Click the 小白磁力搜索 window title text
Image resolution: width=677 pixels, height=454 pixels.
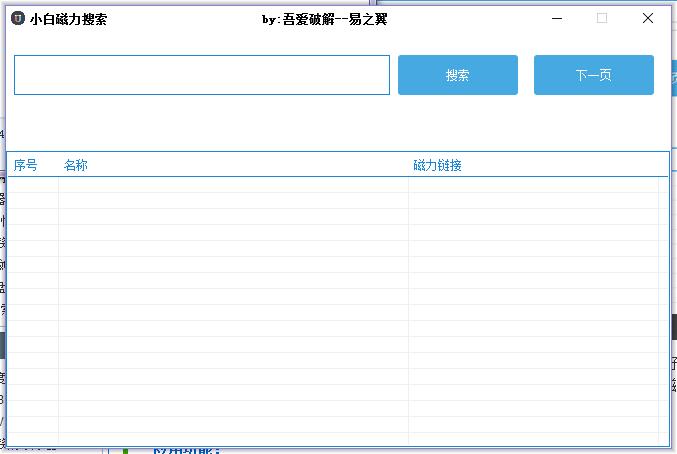68,19
